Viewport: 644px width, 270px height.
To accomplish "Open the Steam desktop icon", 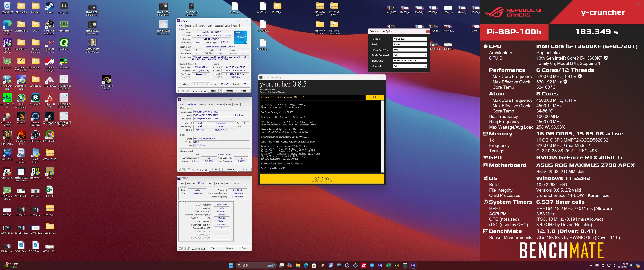I will [x=49, y=7].
